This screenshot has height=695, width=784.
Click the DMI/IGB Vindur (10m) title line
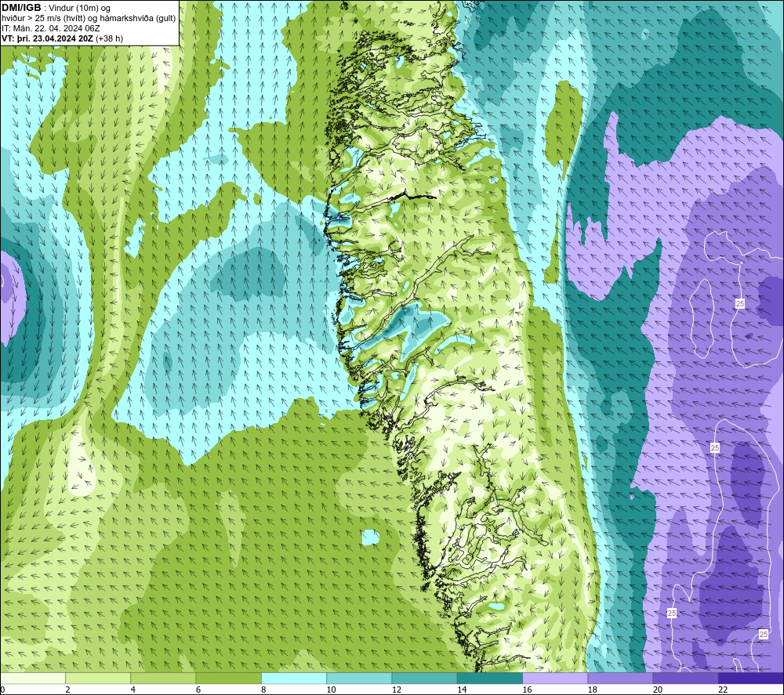[x=56, y=8]
